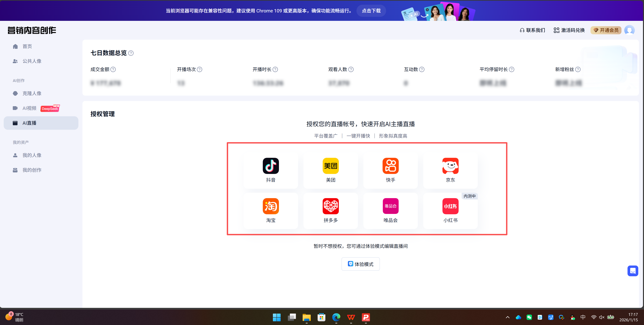The width and height of the screenshot is (644, 325).
Task: Click the 体验模式 button
Action: tap(361, 264)
